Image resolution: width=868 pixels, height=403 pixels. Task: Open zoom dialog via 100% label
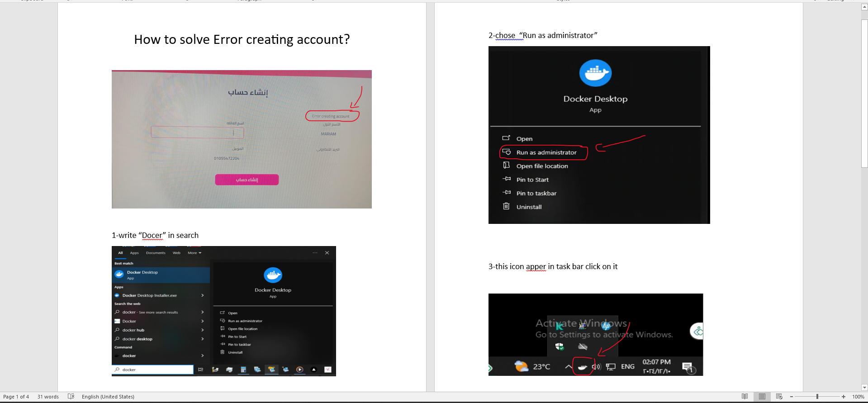[858, 397]
